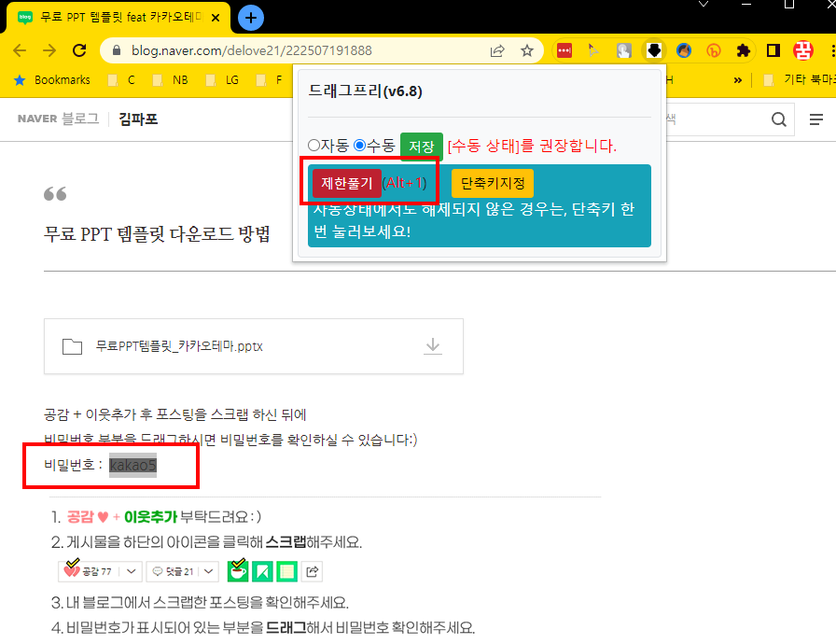Open the 김파포 blog title link

tap(138, 119)
